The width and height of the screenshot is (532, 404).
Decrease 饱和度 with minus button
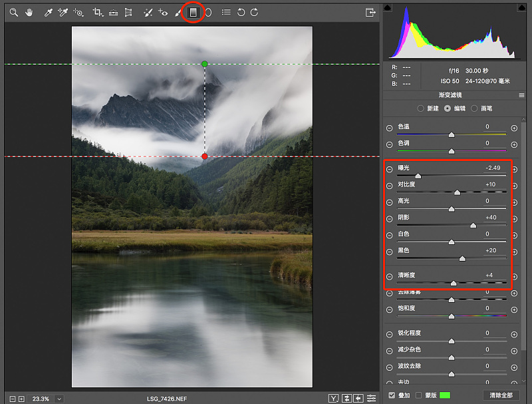tap(390, 310)
